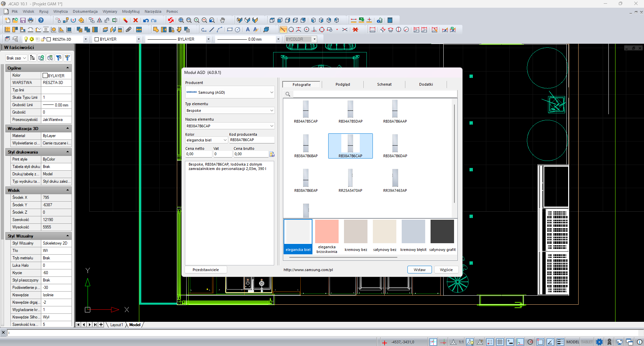The image size is (644, 346).
Task: Click the Undo arrow icon
Action: 146,20
